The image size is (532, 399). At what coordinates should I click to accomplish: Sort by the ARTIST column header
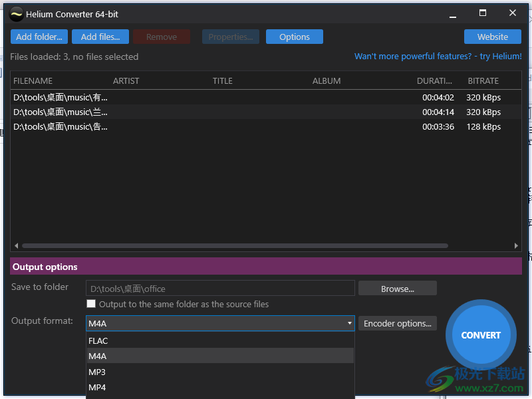[126, 80]
